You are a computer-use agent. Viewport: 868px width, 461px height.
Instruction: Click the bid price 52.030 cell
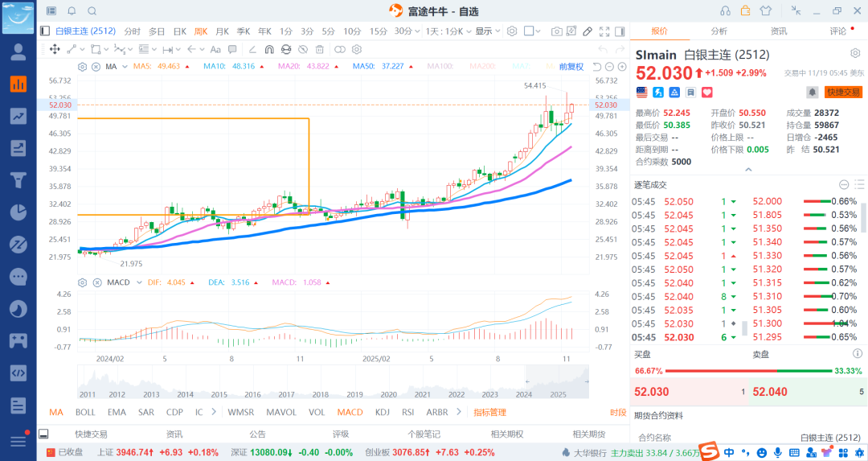click(x=690, y=392)
